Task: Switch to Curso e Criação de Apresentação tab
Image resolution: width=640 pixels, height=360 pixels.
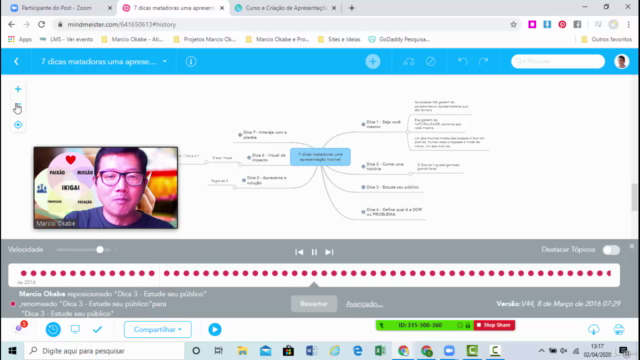Action: [286, 8]
